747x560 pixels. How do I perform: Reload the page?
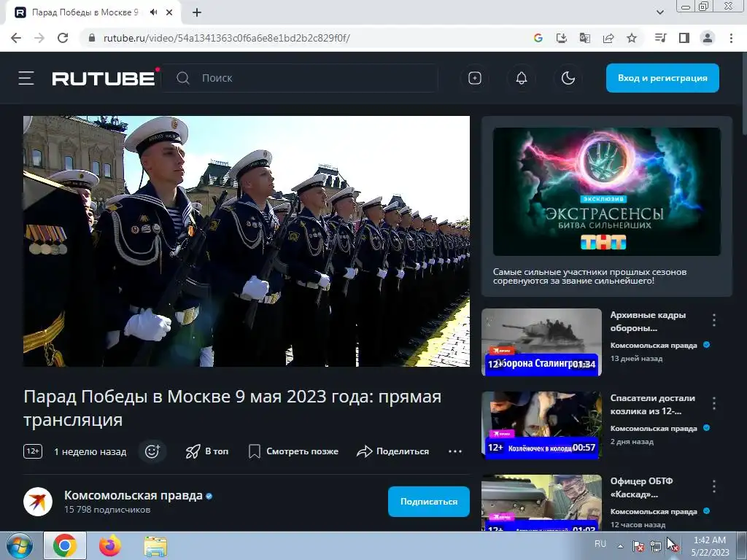click(63, 38)
